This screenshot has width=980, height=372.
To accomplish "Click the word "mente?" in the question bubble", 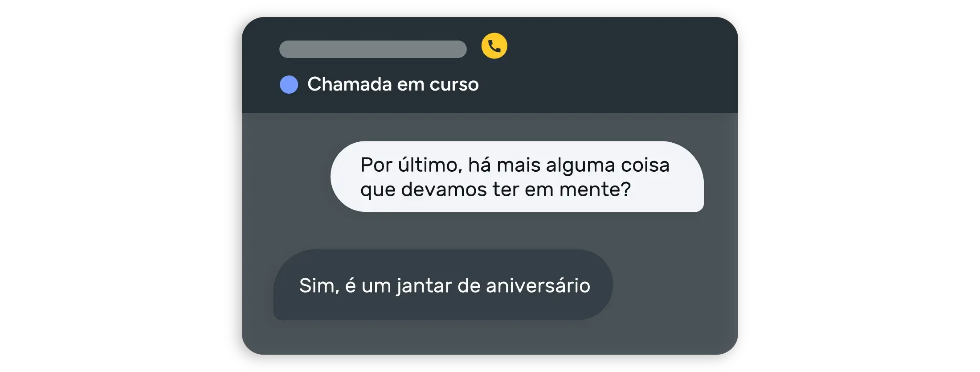I will 595,190.
